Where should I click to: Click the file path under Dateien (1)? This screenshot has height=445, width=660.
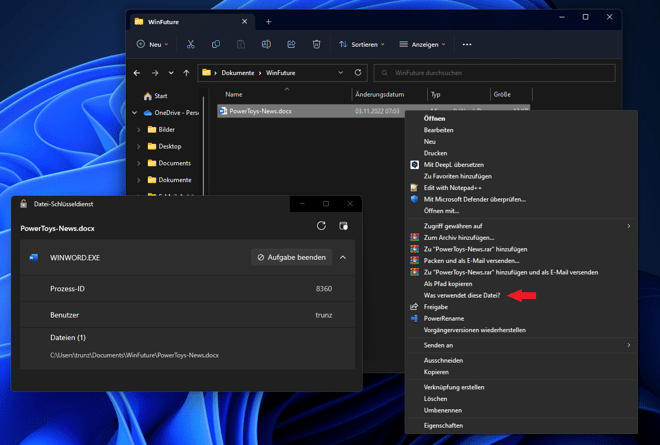(x=134, y=355)
